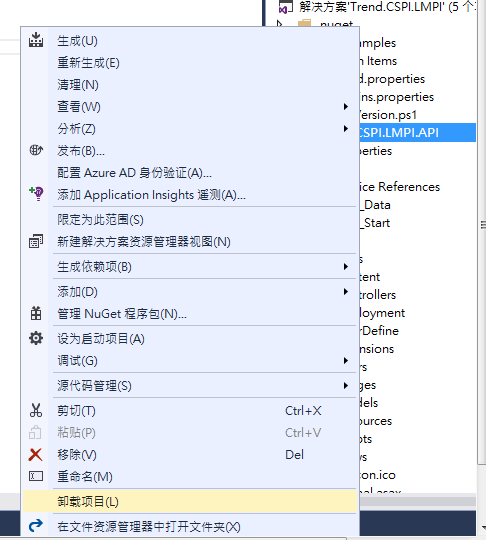Select the highlighted CSPI.LMPI.API project node
486x540 pixels.
pos(417,133)
